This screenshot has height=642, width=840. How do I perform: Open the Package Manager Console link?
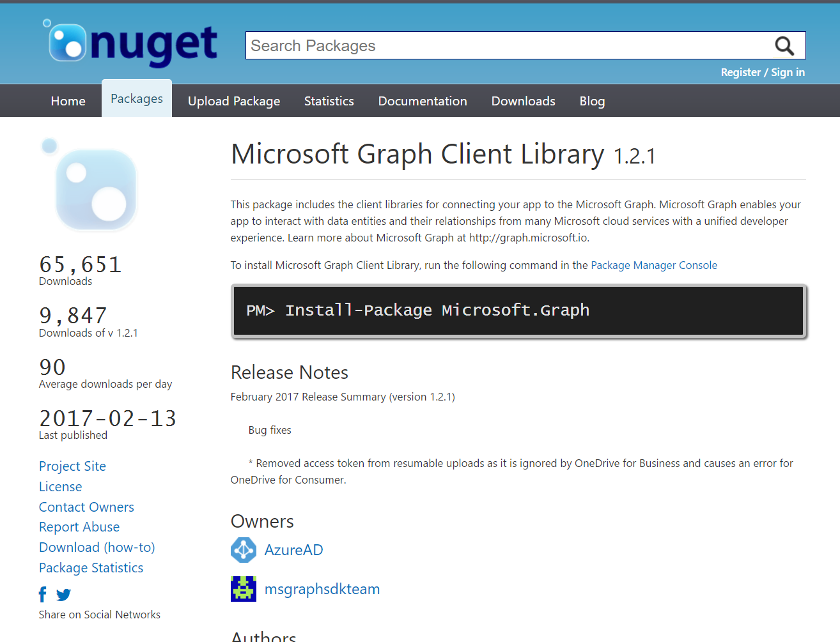point(653,265)
